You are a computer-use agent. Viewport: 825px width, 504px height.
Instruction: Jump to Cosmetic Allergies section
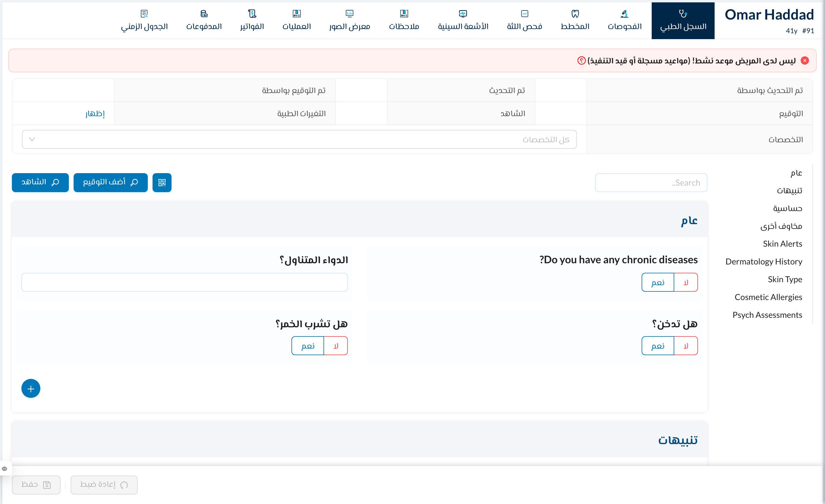click(x=768, y=297)
